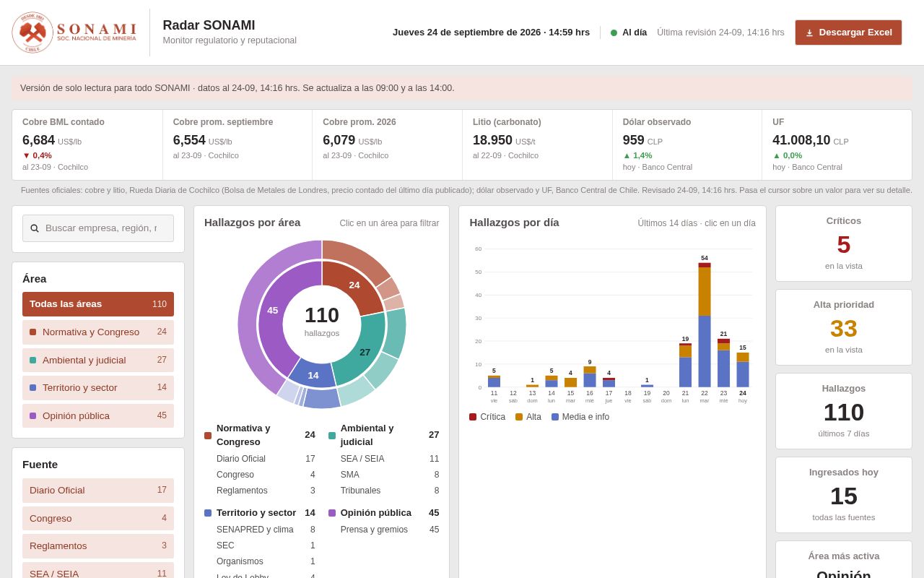Click the 'Ingresados hoy' card showing 15
Viewport: 924px width, 578px height.
tap(844, 495)
